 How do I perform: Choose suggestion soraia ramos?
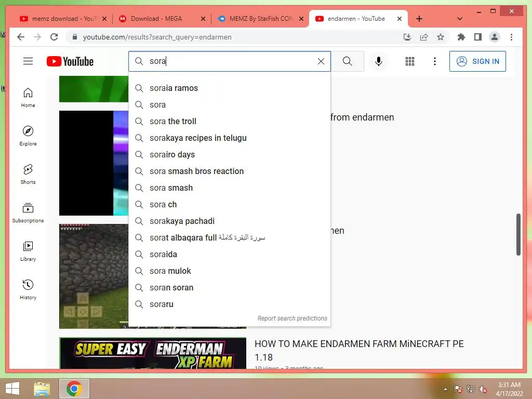(x=229, y=88)
